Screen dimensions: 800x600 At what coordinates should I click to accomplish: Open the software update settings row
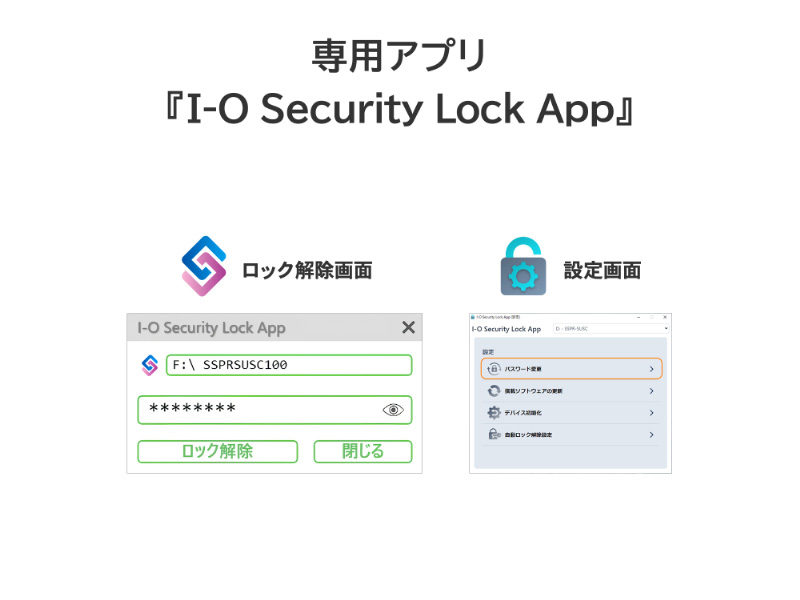tap(571, 391)
